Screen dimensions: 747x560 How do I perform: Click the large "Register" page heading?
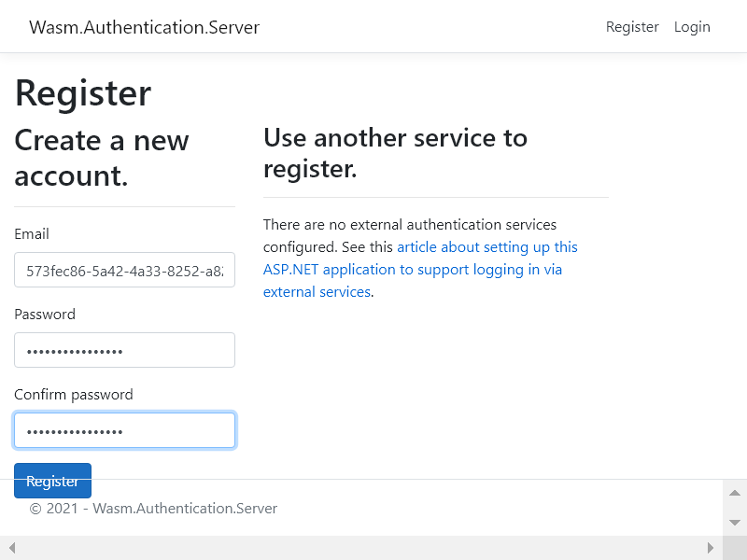pyautogui.click(x=83, y=93)
